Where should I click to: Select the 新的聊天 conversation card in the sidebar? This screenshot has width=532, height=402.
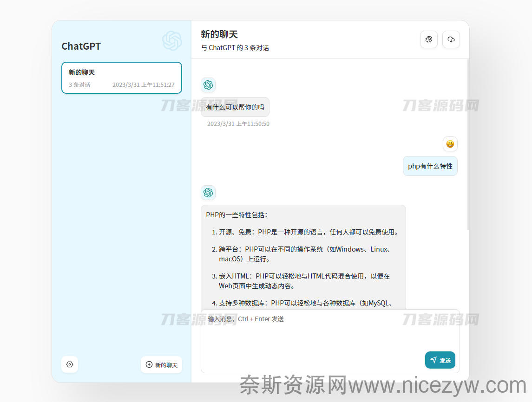pyautogui.click(x=121, y=78)
